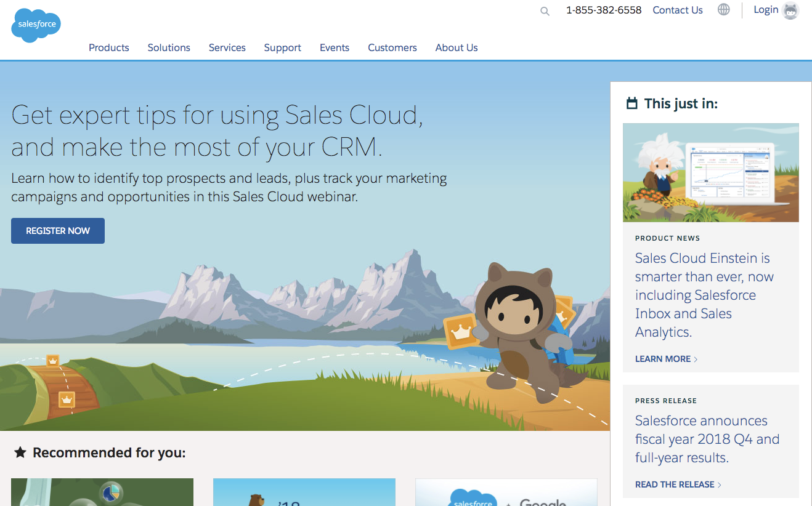Screen dimensions: 812x506
Task: Open fiscal year 2018 Q4 results headline
Action: 707,440
